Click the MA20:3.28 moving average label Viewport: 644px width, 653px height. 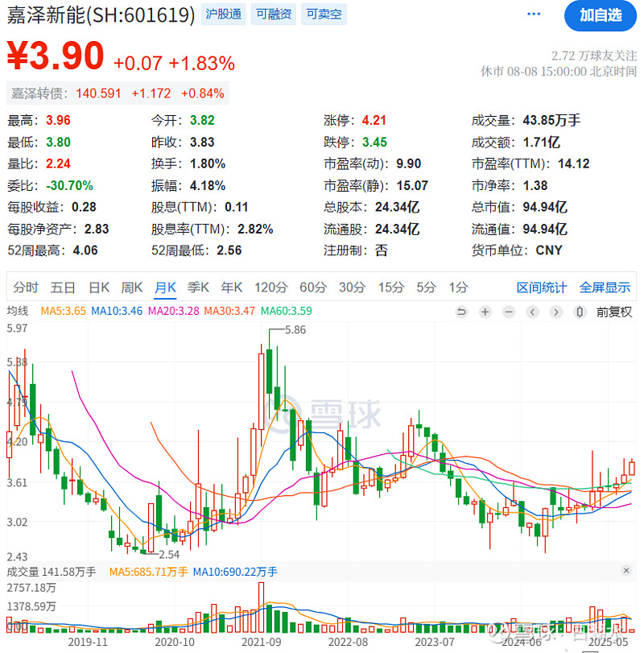pos(174,311)
